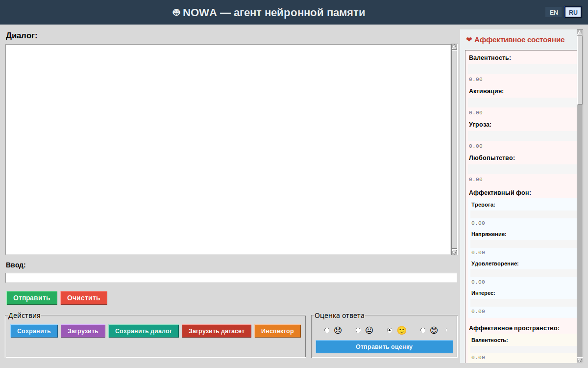The height and width of the screenshot is (368, 588).
Task: Click the Диалог: label
Action: click(22, 36)
